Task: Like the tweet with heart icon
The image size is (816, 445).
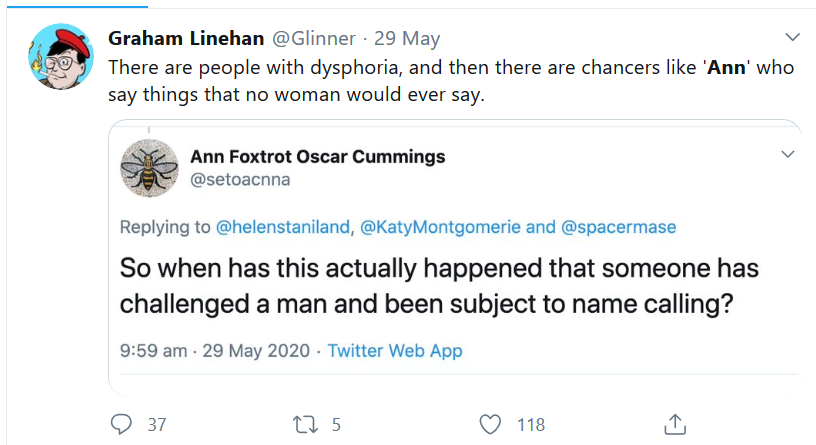Action: 490,424
